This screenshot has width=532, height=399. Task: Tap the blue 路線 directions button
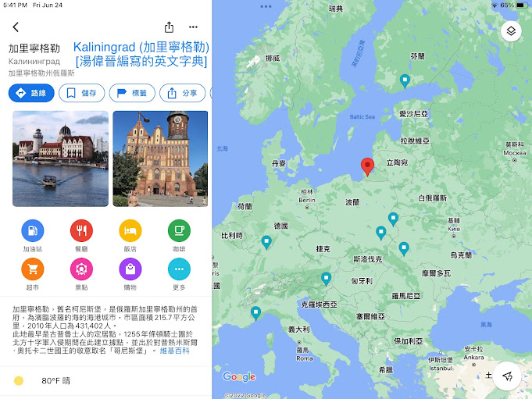click(31, 93)
